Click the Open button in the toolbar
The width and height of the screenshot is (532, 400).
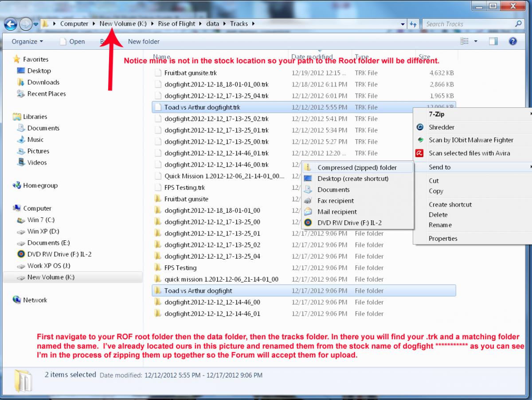click(72, 41)
